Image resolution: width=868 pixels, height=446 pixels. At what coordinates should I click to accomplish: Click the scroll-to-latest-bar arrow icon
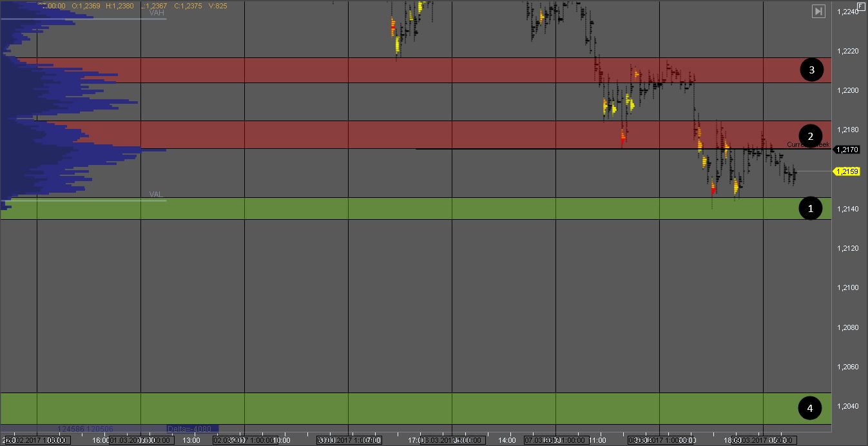click(x=818, y=11)
